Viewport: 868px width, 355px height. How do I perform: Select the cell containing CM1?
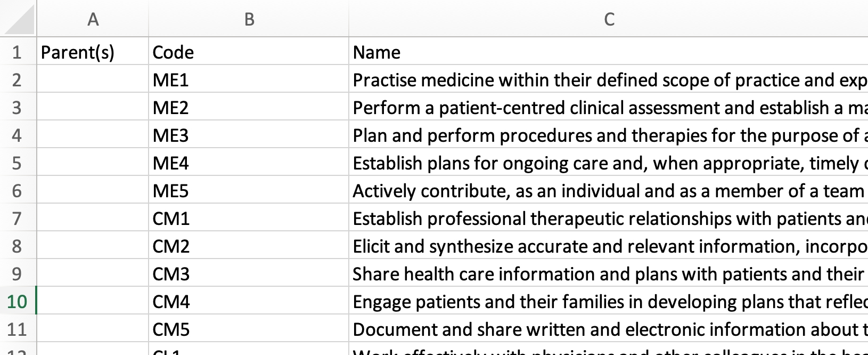tap(171, 219)
